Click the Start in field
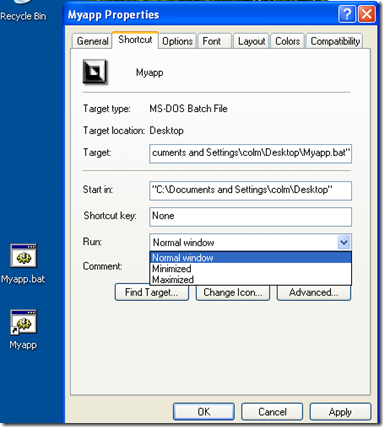This screenshot has height=427, width=383. click(250, 190)
